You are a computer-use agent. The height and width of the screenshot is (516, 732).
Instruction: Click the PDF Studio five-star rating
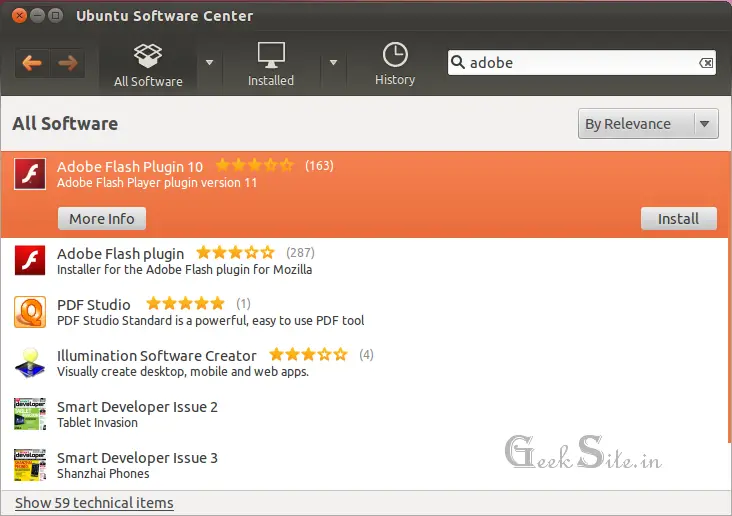[186, 304]
